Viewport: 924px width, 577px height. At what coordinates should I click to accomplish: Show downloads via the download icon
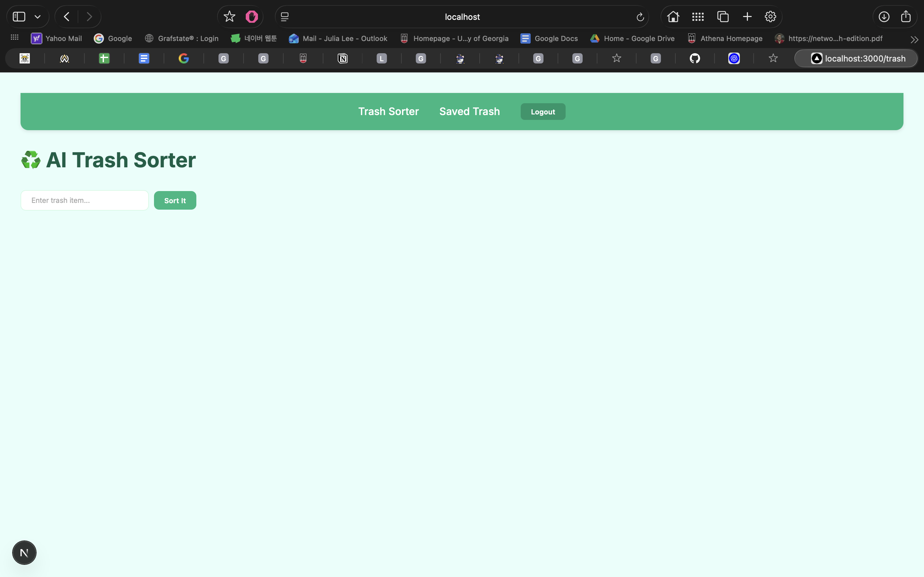point(884,17)
